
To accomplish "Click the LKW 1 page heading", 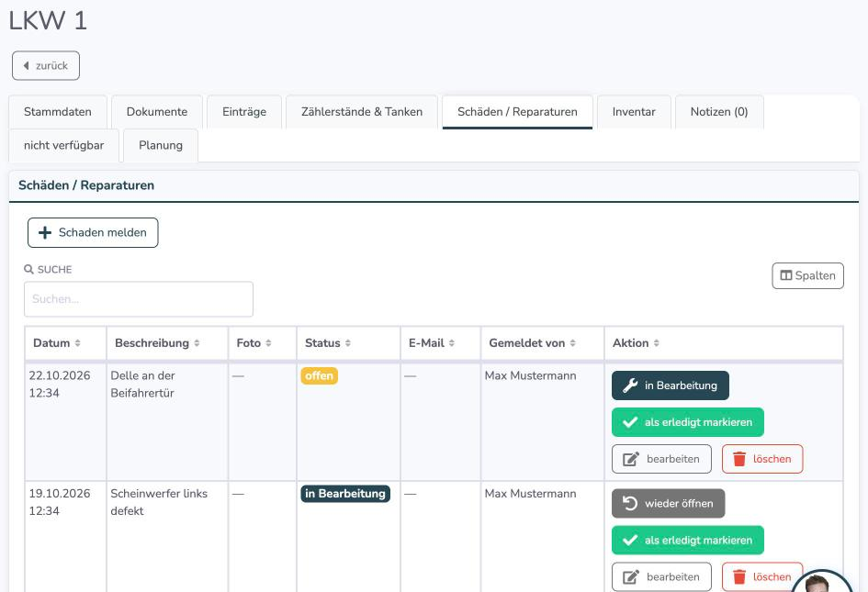I will click(x=48, y=21).
